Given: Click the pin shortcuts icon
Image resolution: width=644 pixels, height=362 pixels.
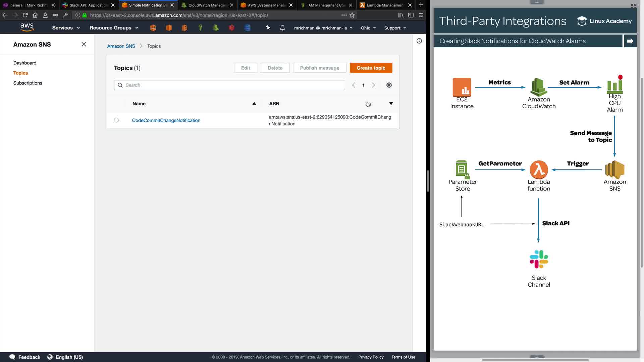Looking at the screenshot, I should coord(268,28).
